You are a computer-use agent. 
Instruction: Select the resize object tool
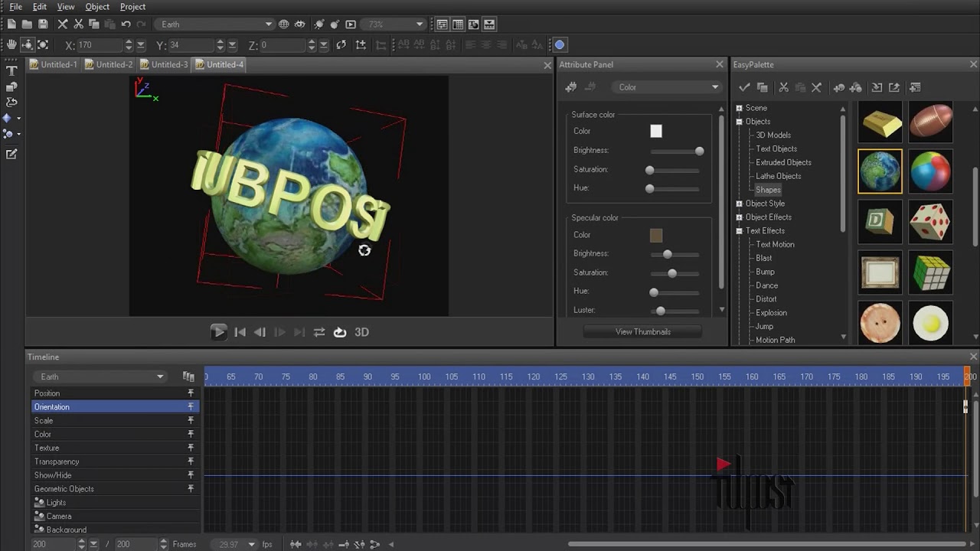[x=43, y=45]
